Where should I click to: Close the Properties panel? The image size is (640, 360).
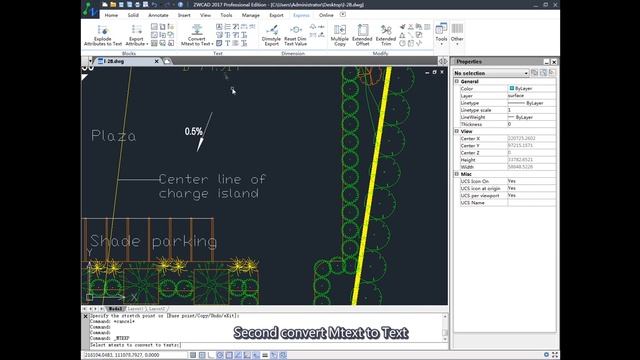pyautogui.click(x=554, y=62)
